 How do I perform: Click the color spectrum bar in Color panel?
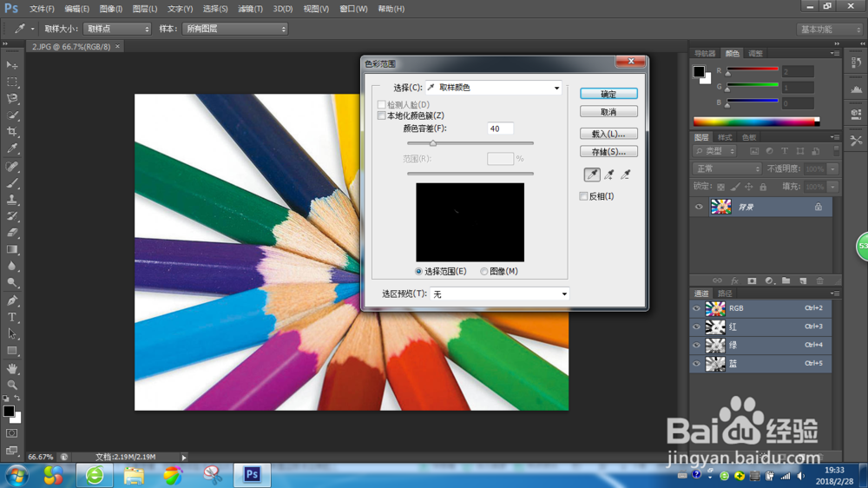point(756,122)
